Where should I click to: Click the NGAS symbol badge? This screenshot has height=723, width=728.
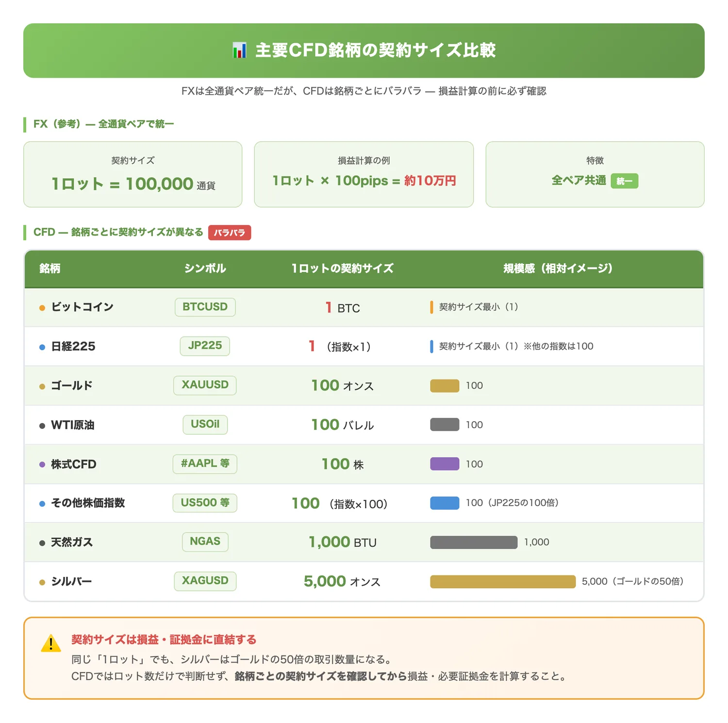click(x=205, y=542)
